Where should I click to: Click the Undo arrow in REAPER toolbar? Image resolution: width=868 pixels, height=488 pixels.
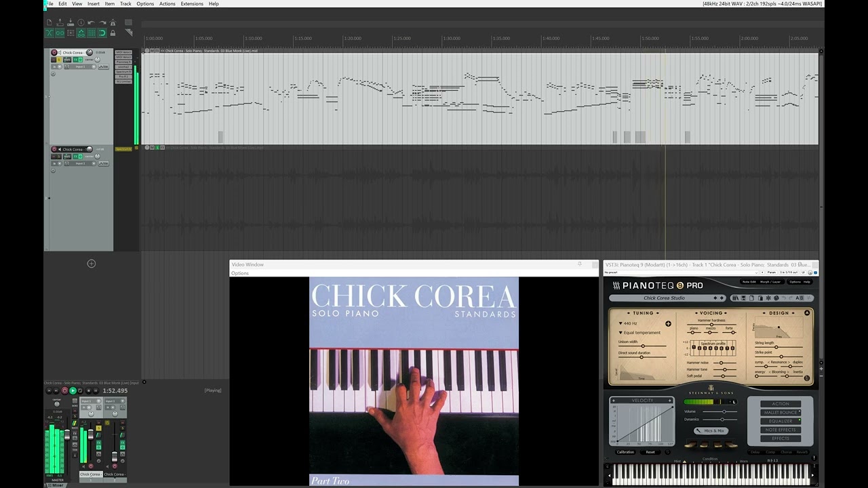click(x=91, y=22)
